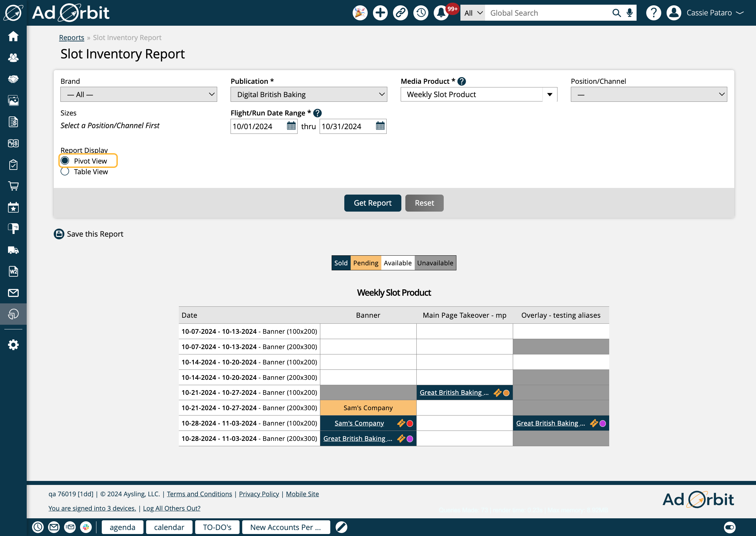Screen dimensions: 756x536
Task: Open the reports chart icon in sidebar
Action: tap(13, 314)
